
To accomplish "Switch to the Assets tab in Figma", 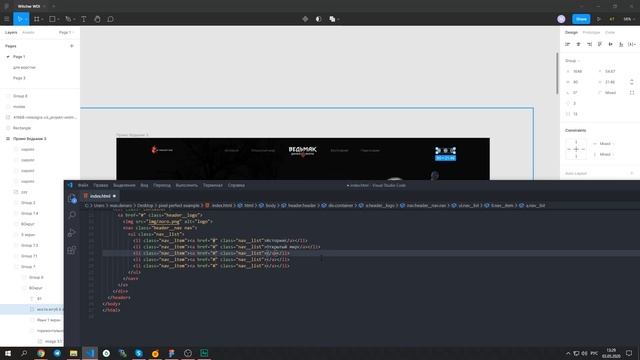I will pyautogui.click(x=28, y=32).
